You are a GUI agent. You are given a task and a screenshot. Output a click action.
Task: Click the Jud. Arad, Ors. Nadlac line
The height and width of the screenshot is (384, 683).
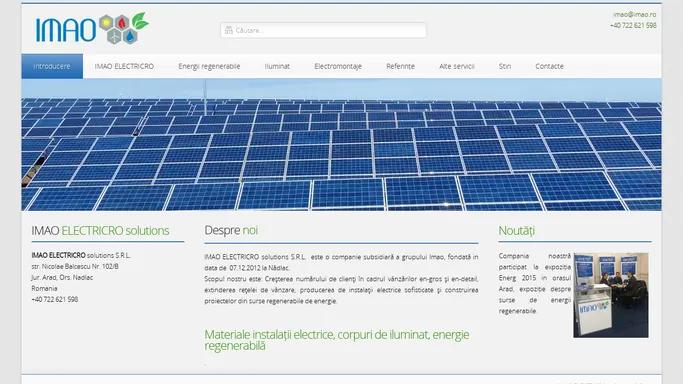point(62,277)
